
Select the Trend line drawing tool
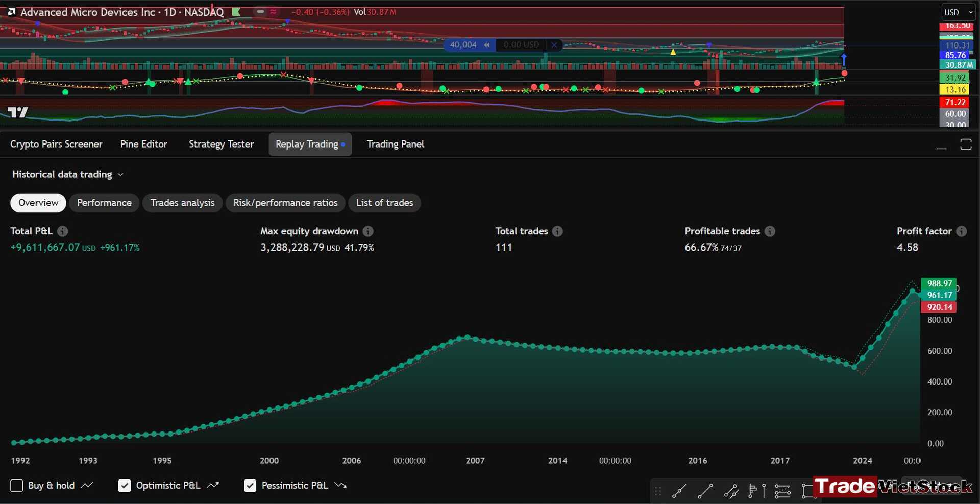pyautogui.click(x=679, y=491)
